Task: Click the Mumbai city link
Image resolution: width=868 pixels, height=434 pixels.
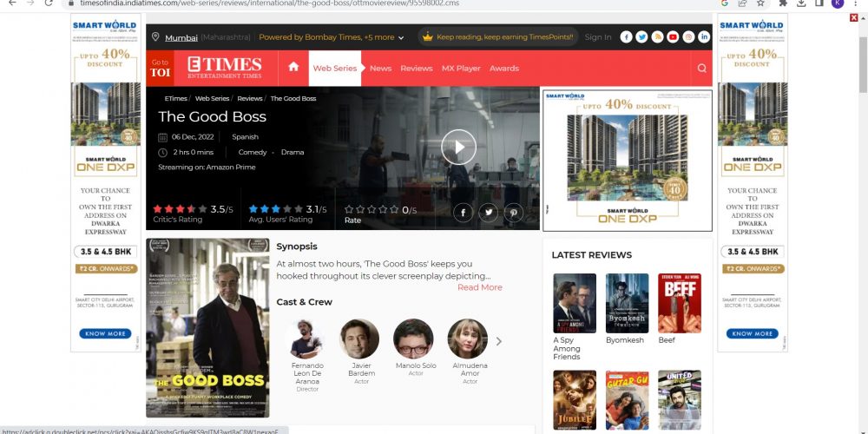Action: (181, 37)
